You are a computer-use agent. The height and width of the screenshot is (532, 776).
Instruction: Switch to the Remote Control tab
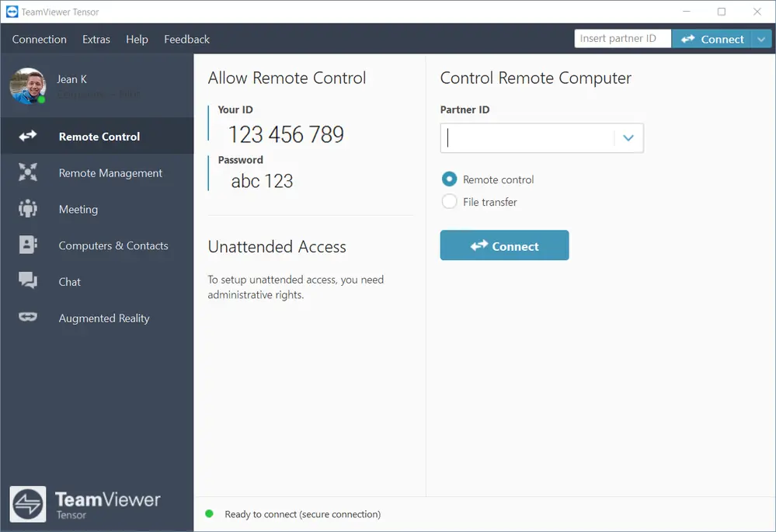click(x=97, y=136)
